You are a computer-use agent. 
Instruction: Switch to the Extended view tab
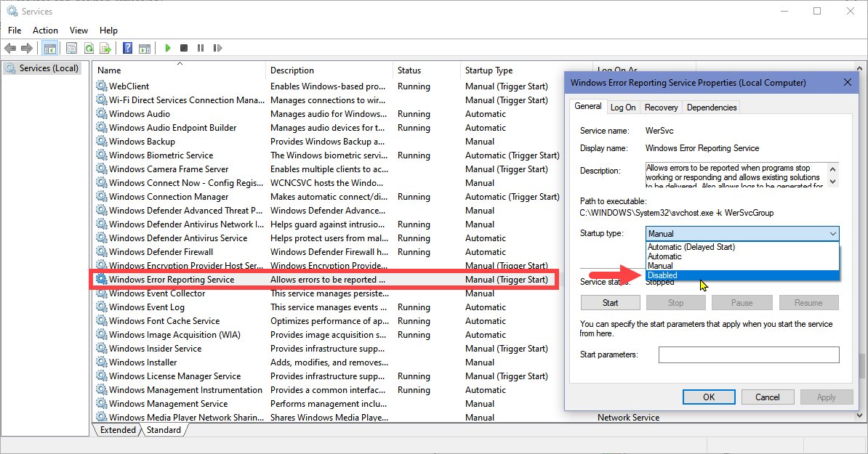tap(117, 430)
